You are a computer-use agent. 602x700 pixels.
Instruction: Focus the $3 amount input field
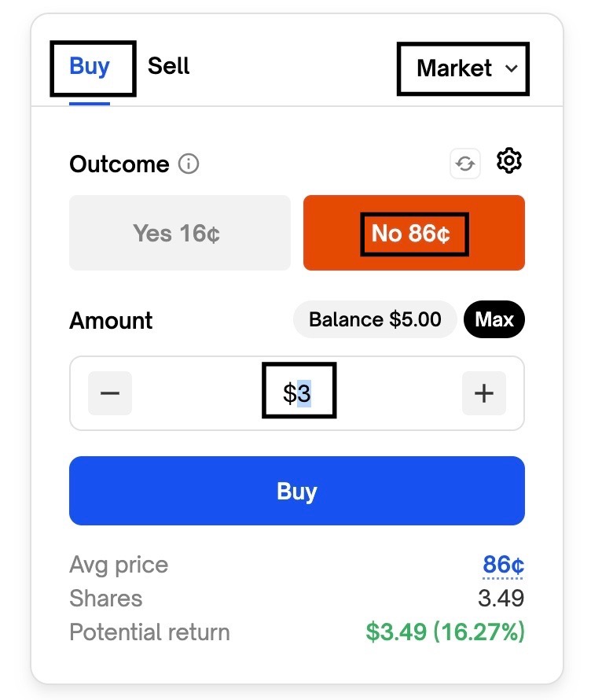[x=297, y=393]
